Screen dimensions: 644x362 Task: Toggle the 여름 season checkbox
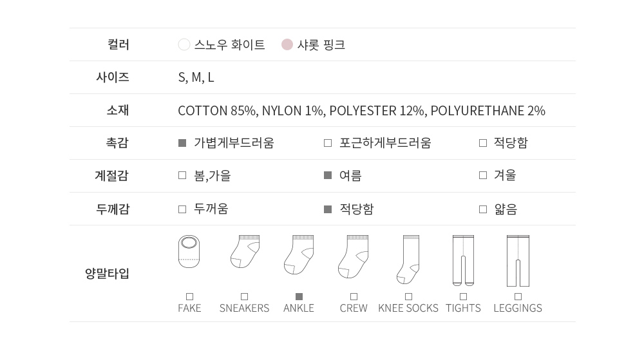328,175
